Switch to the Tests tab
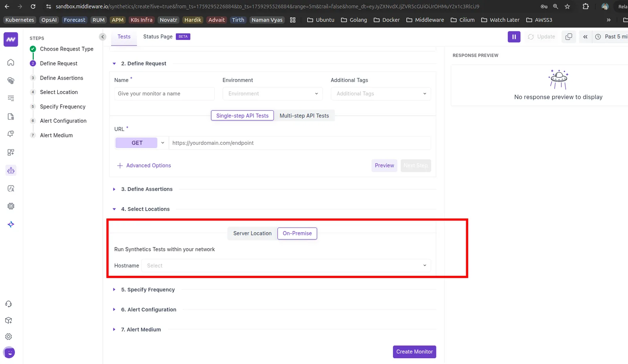This screenshot has height=364, width=628. [124, 36]
